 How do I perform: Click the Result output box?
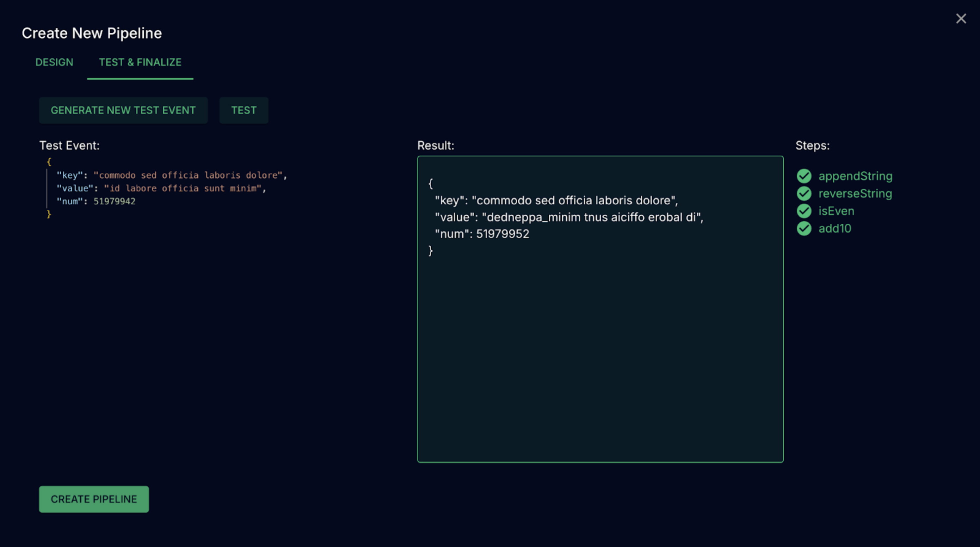pyautogui.click(x=600, y=309)
